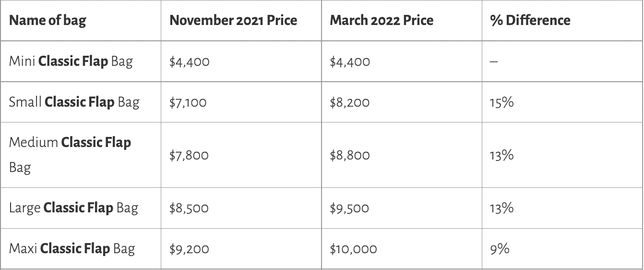Click the $7,100 November price

point(188,102)
